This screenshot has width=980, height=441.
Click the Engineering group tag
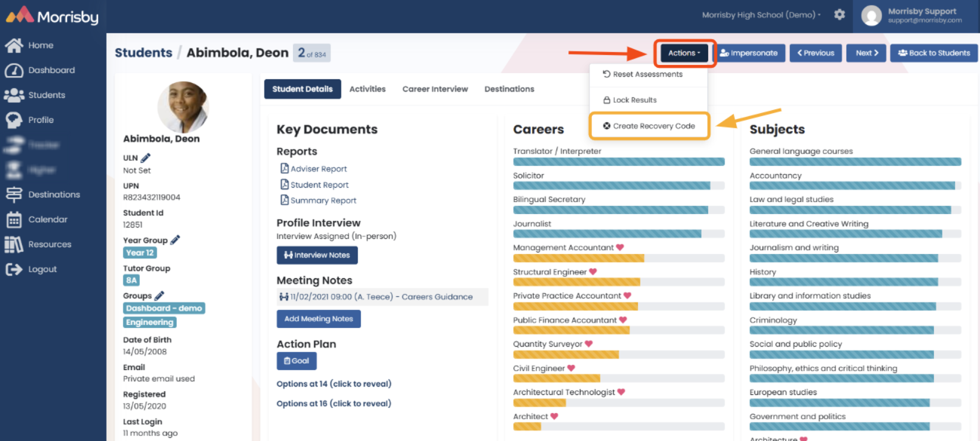150,322
